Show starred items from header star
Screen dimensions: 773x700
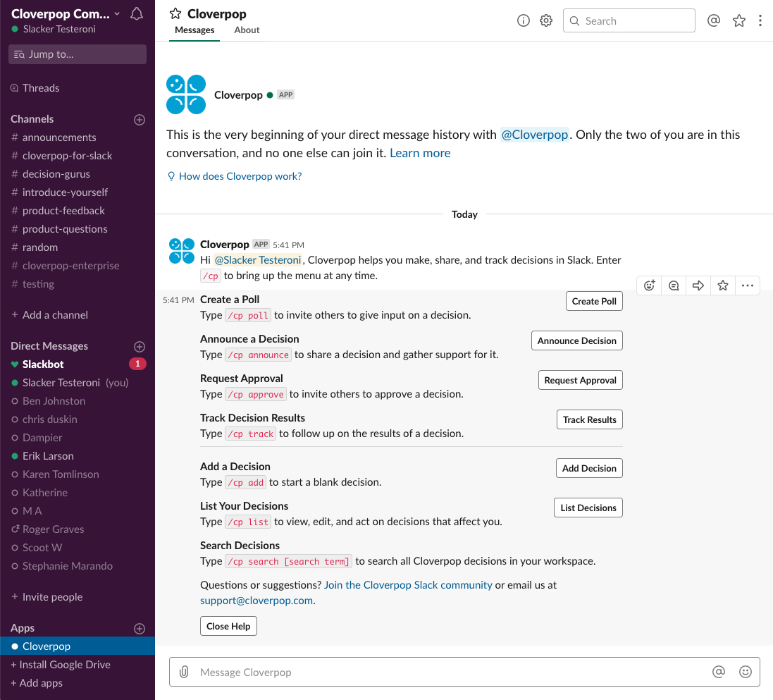tap(738, 20)
